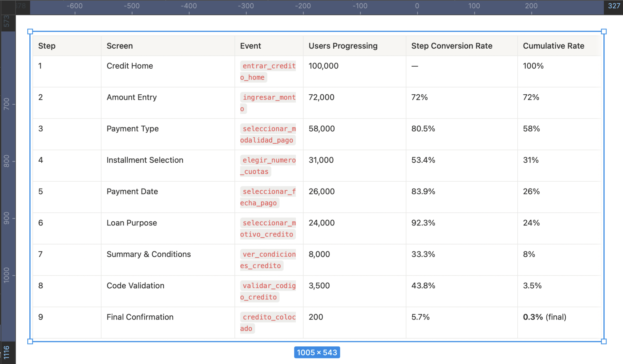Select the credito_colocado event tag
The width and height of the screenshot is (623, 364).
(268, 323)
